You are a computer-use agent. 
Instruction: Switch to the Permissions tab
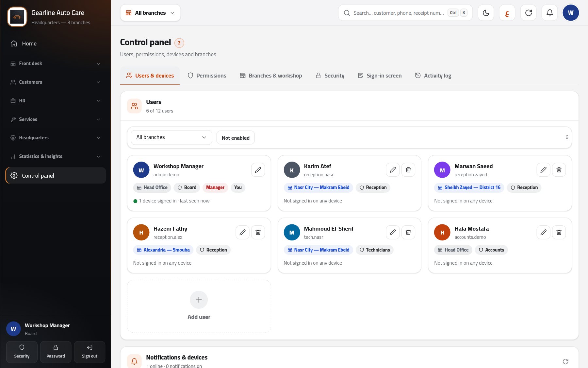point(207,76)
